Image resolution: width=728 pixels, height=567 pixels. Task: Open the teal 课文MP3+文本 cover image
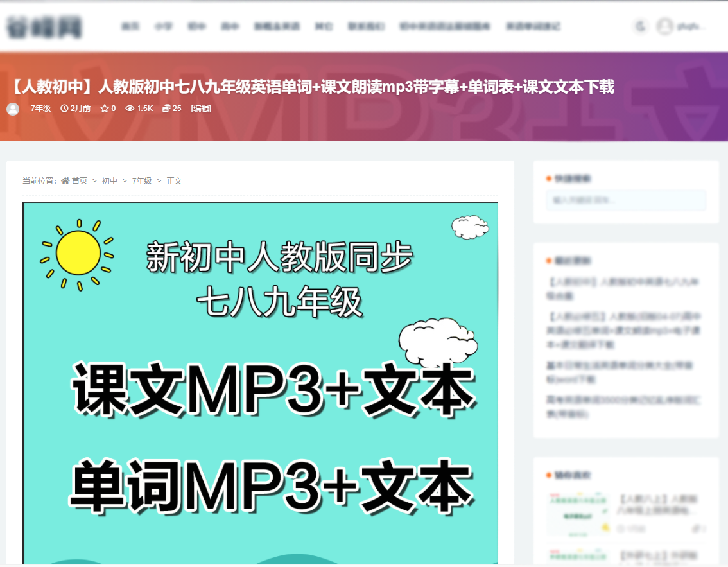pos(261,383)
